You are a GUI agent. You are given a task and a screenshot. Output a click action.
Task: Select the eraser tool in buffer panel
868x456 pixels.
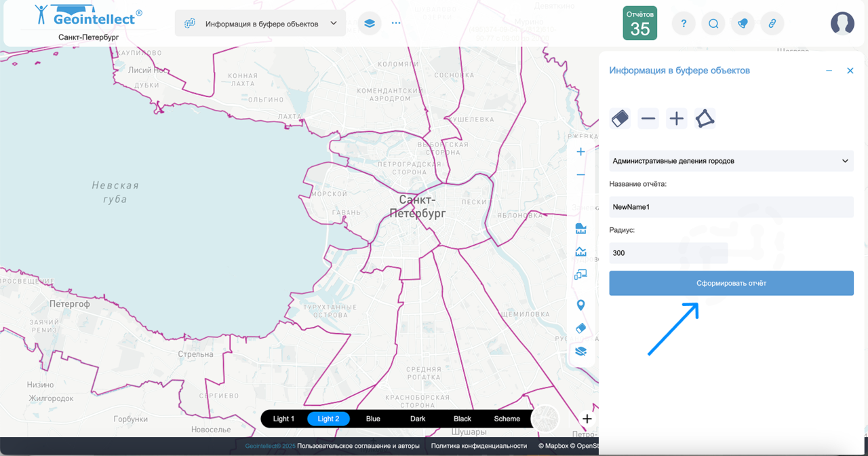(620, 119)
